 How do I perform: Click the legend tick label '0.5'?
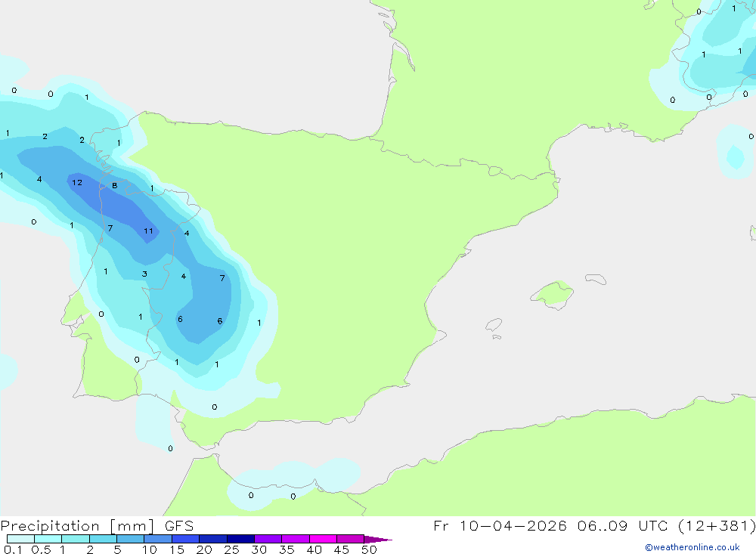41,549
